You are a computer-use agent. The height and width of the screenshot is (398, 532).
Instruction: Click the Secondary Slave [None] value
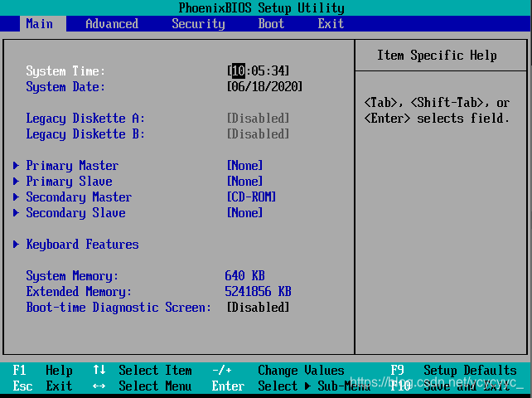[x=244, y=212]
